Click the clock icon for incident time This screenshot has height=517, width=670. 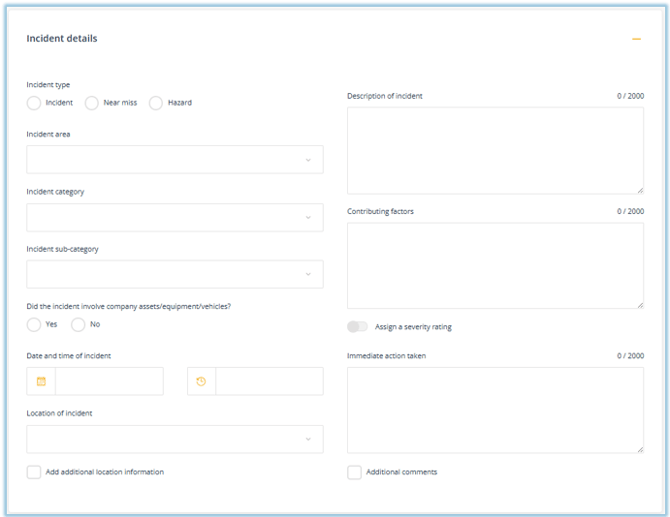[201, 381]
